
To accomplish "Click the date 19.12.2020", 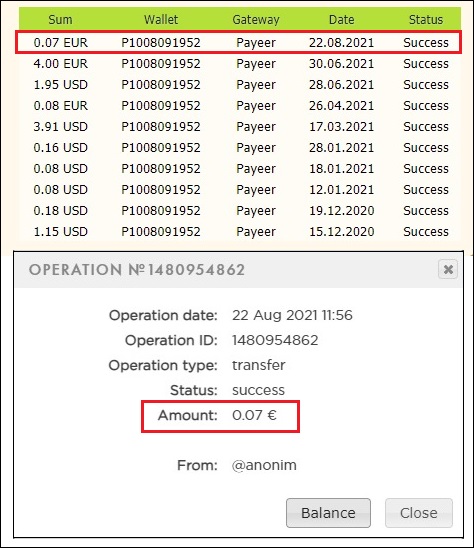I will point(342,210).
